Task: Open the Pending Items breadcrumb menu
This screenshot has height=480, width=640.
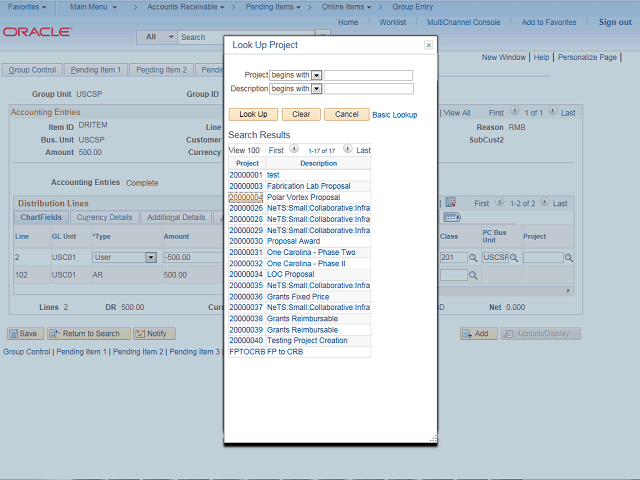Action: [273, 7]
